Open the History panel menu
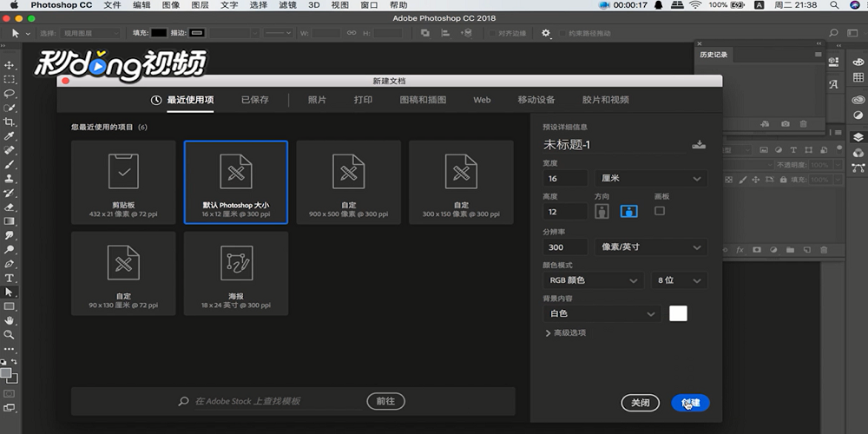868x434 pixels. (x=819, y=54)
